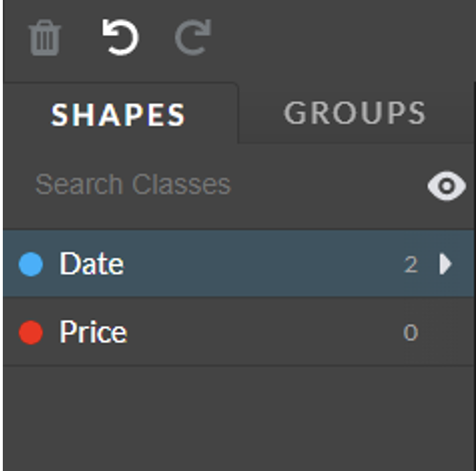Click the Date label text
Screen dimensions: 476x471
coord(92,264)
